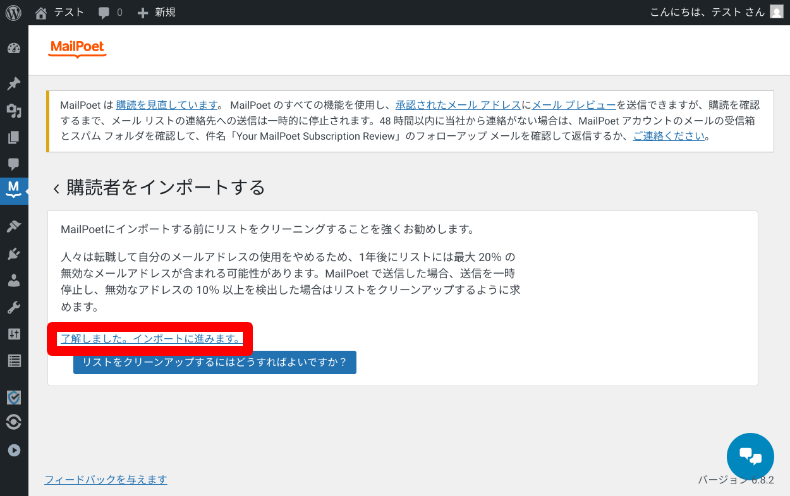Click 了解しました。インポートに進みます。 link
790x496 pixels.
pos(151,339)
